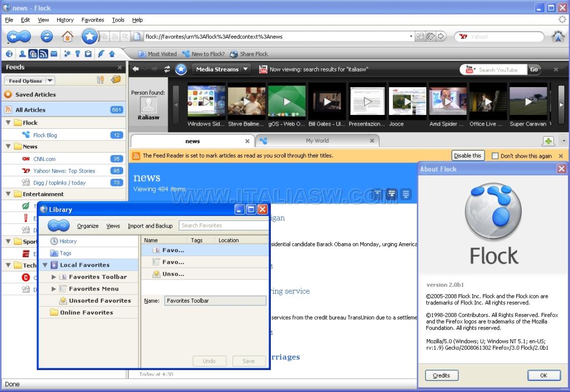The width and height of the screenshot is (570, 392).
Task: Open the Home page
Action: [67, 36]
